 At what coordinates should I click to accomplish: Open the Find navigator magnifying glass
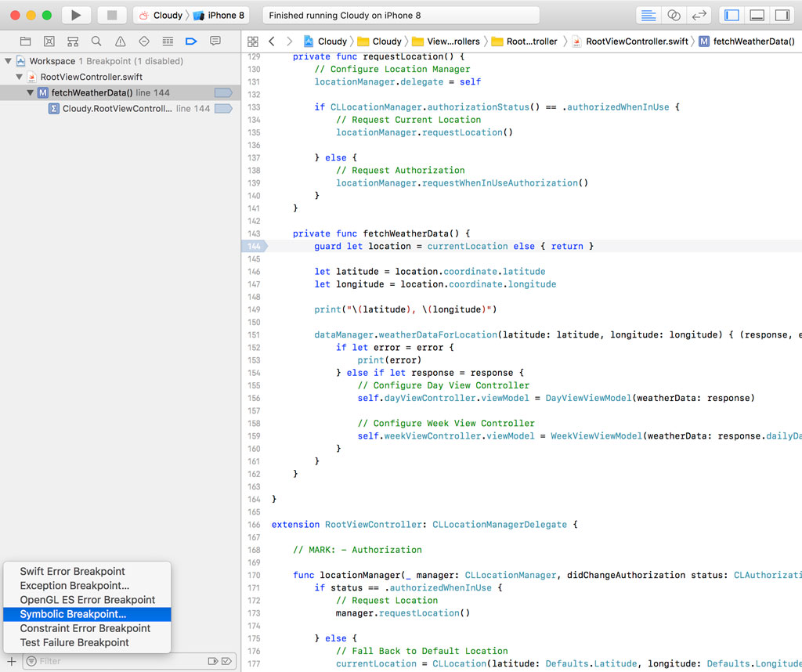(x=73, y=41)
